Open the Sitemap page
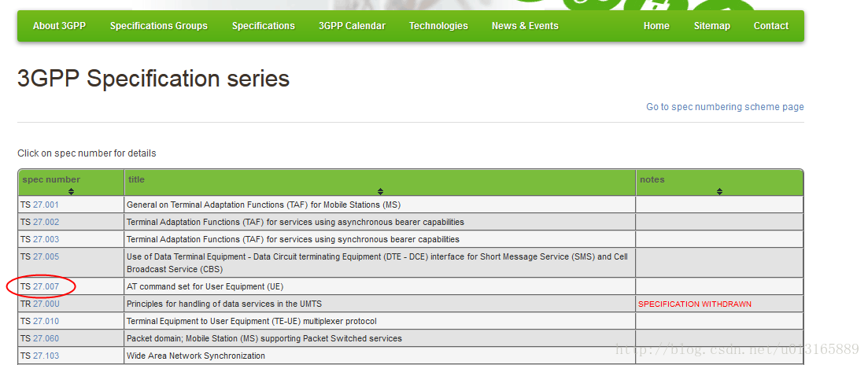868x365 pixels. [712, 26]
